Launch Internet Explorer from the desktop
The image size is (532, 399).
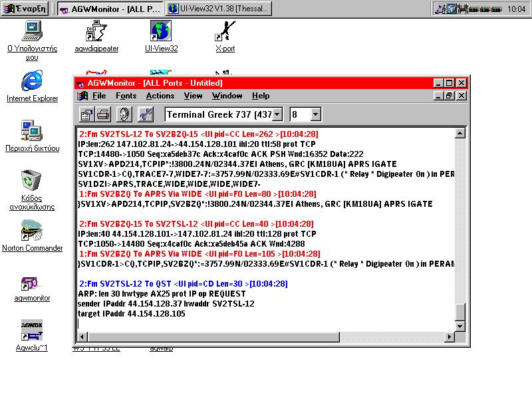(32, 86)
